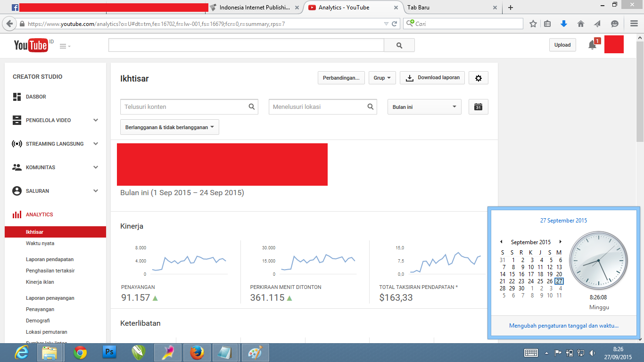Open the Bulan ini period dropdown
The height and width of the screenshot is (362, 644).
point(424,107)
